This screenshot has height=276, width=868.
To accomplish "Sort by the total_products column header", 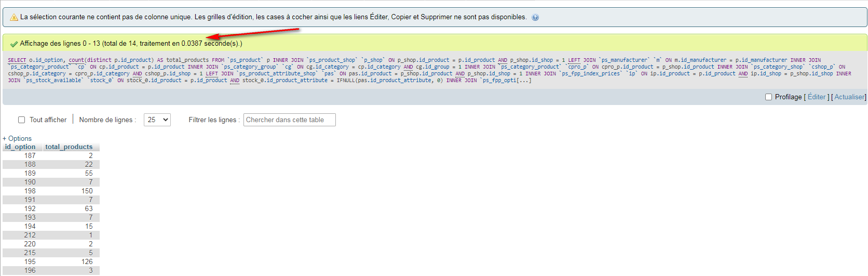I will [69, 147].
